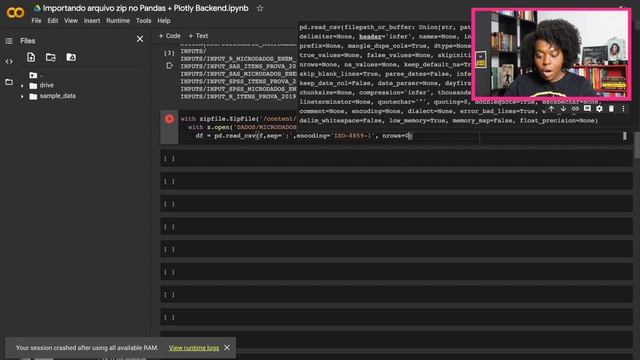Screen dimensions: 640x360
Task: Select the Files sidebar folder icon
Action: [9, 82]
